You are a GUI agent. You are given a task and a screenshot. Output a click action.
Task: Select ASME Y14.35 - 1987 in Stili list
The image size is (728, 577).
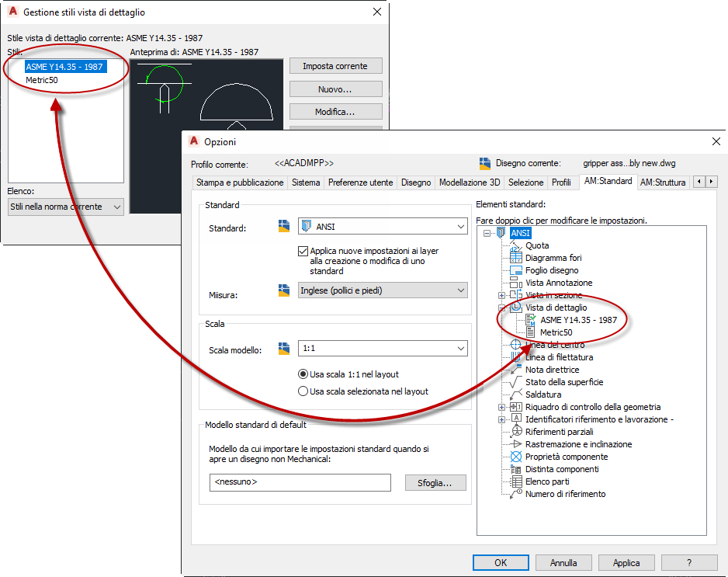pyautogui.click(x=65, y=67)
